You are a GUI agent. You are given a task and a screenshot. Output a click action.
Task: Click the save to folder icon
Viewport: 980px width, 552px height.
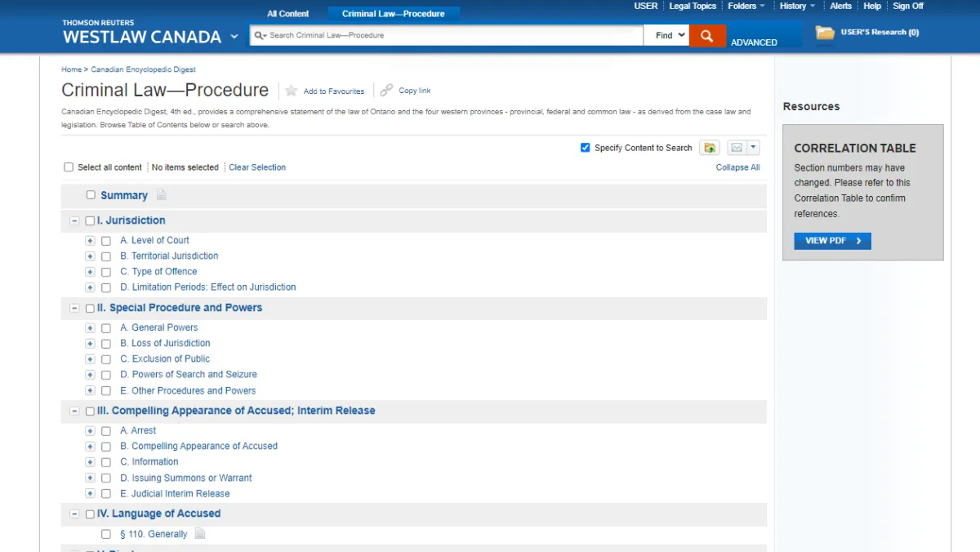click(709, 148)
